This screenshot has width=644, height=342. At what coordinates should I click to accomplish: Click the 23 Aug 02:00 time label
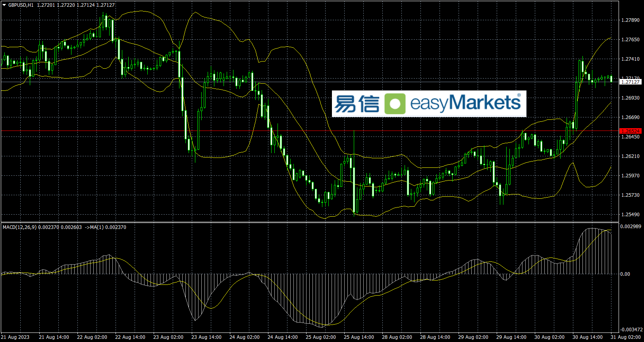tap(168, 337)
